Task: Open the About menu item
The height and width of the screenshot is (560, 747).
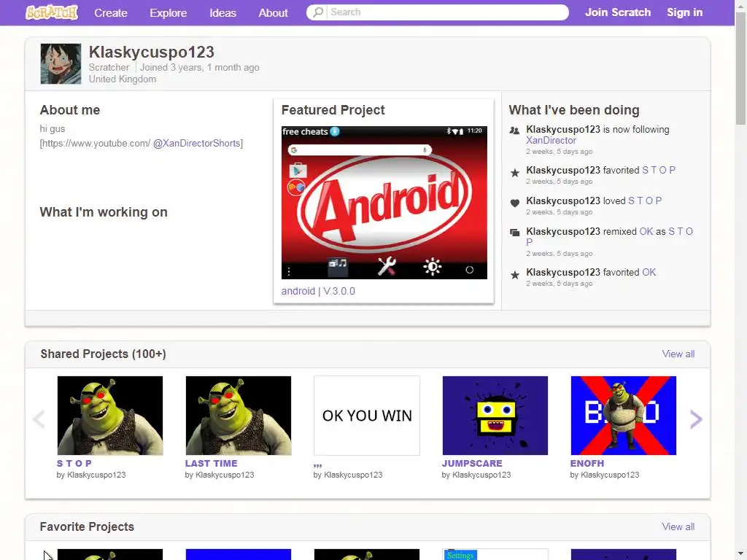Action: coord(273,13)
